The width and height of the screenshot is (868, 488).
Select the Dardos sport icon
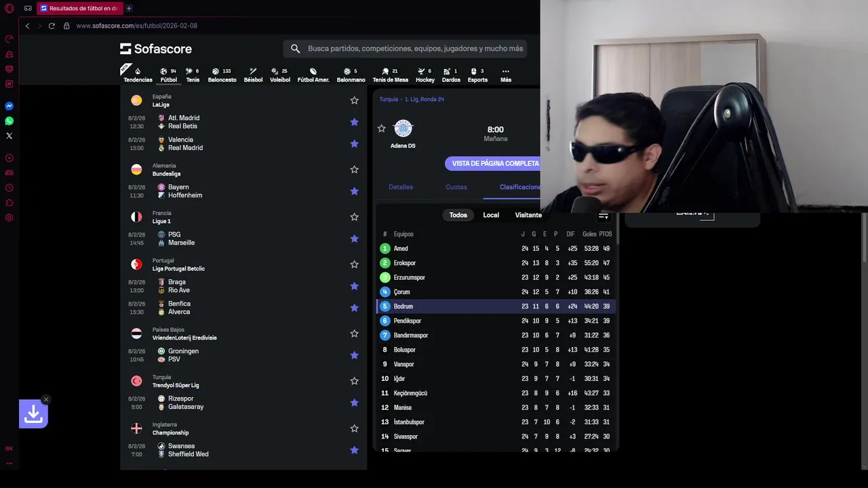[x=451, y=75]
